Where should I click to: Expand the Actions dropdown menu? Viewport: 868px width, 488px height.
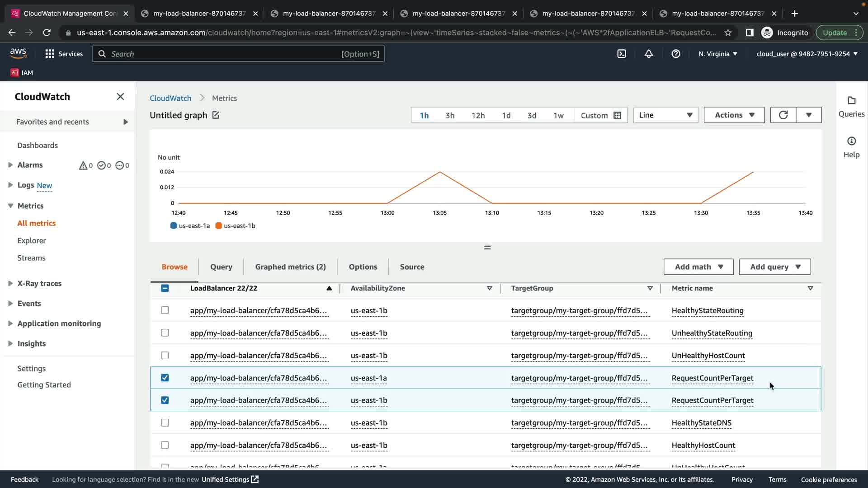click(734, 115)
